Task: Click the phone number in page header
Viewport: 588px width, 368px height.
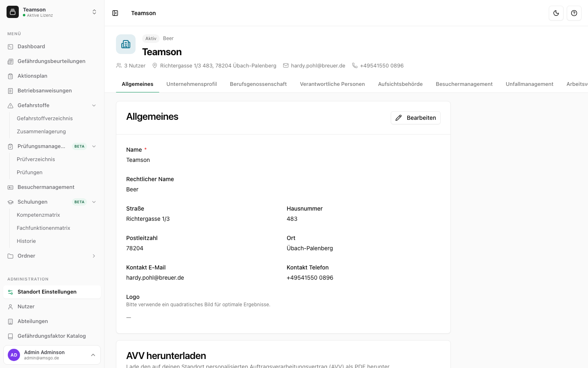Action: point(382,65)
